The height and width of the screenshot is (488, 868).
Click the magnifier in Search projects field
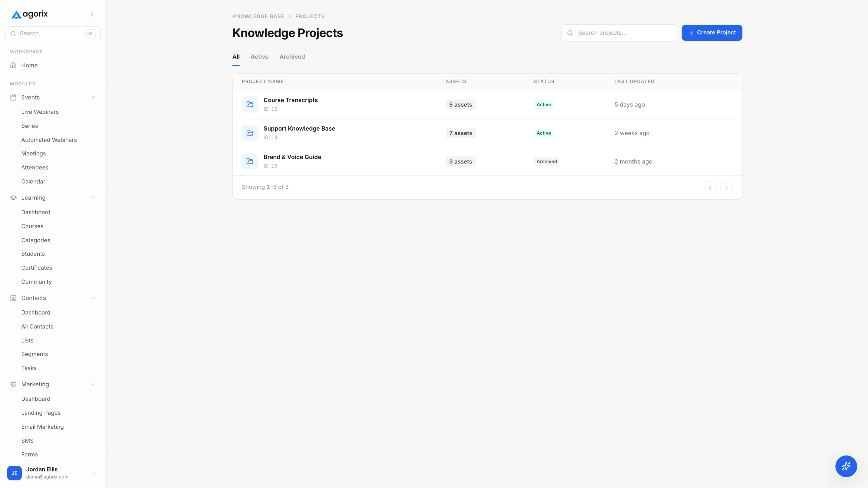(x=570, y=33)
